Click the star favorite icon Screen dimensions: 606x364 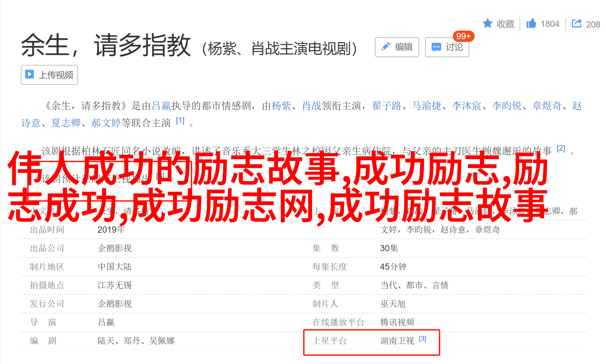pyautogui.click(x=487, y=23)
